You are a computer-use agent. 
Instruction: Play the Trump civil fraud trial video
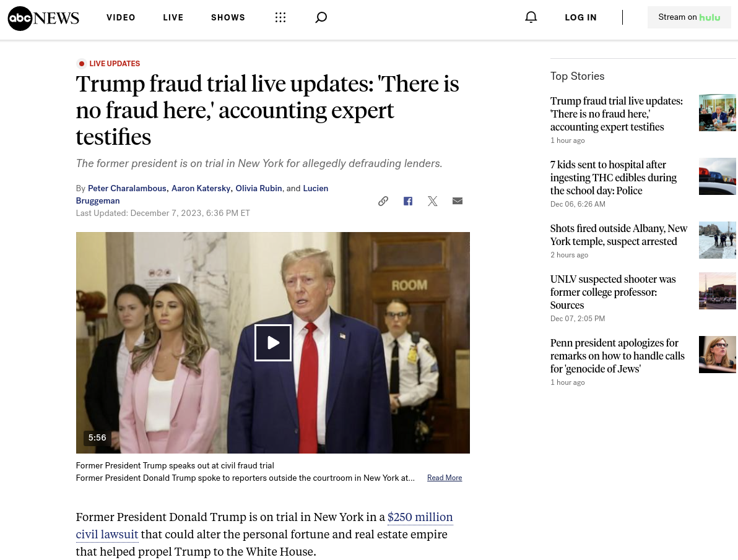[273, 343]
